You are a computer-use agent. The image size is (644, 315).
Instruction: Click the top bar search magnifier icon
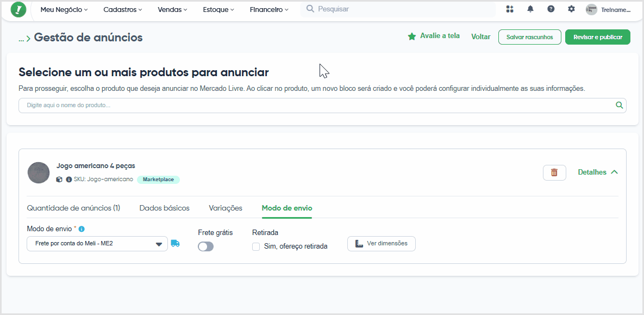310,9
